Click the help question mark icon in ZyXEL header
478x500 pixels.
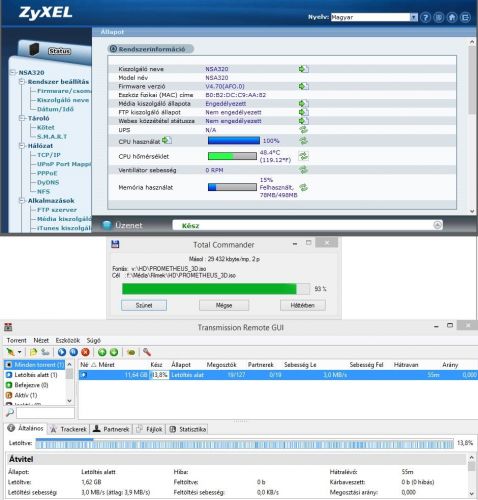coord(425,17)
